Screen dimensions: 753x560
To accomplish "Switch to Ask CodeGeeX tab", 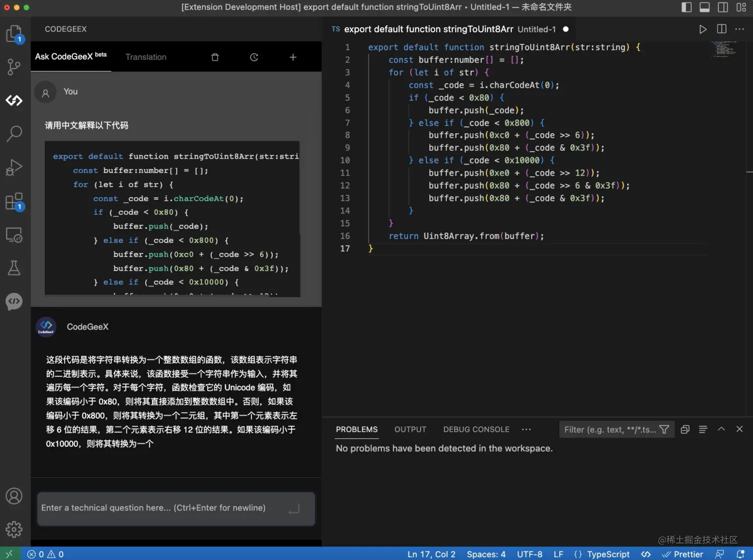I will click(71, 57).
